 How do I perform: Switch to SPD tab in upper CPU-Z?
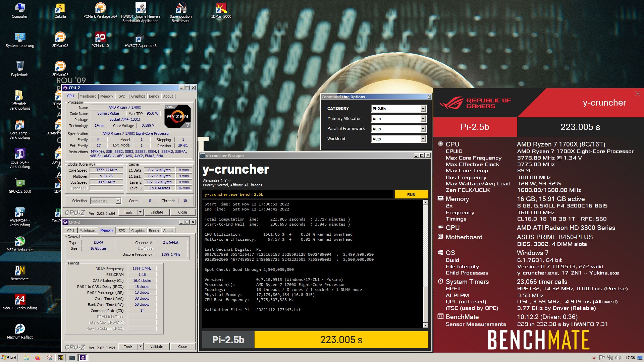122,96
